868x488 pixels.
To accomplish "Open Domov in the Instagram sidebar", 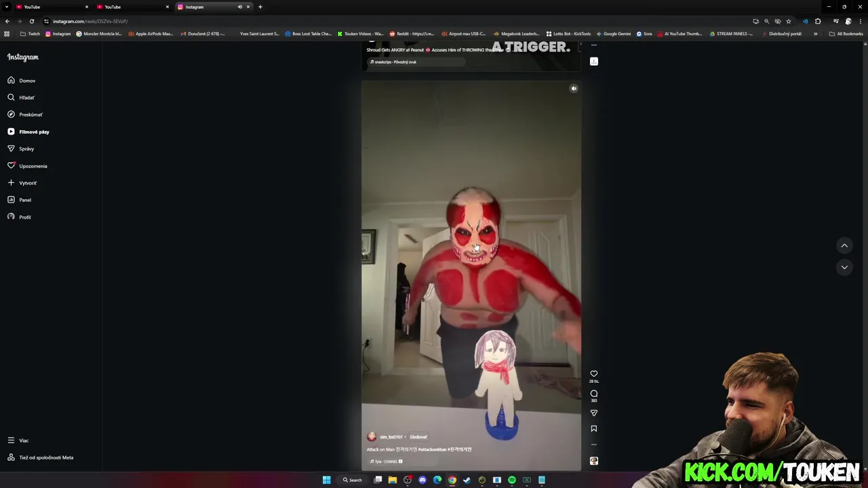I will 22,81.
